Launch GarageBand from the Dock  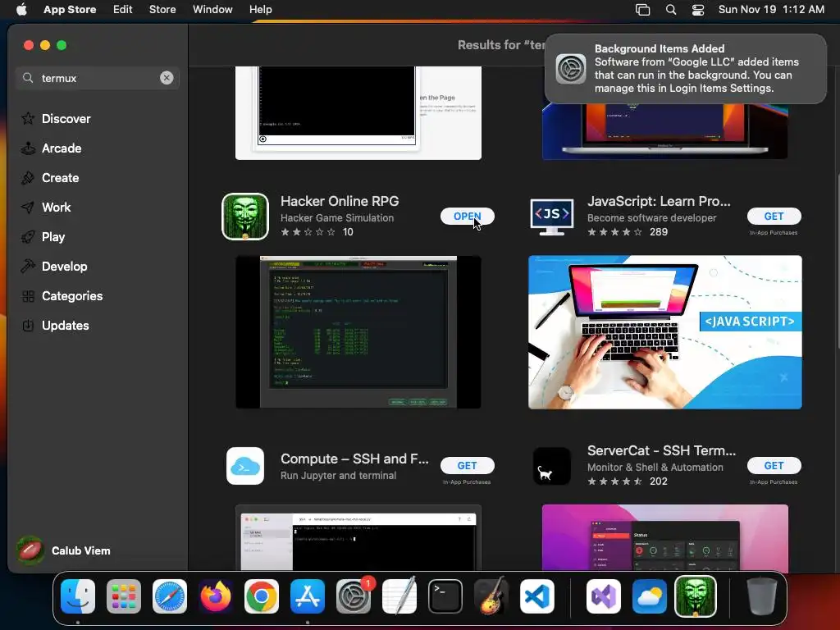tap(491, 596)
